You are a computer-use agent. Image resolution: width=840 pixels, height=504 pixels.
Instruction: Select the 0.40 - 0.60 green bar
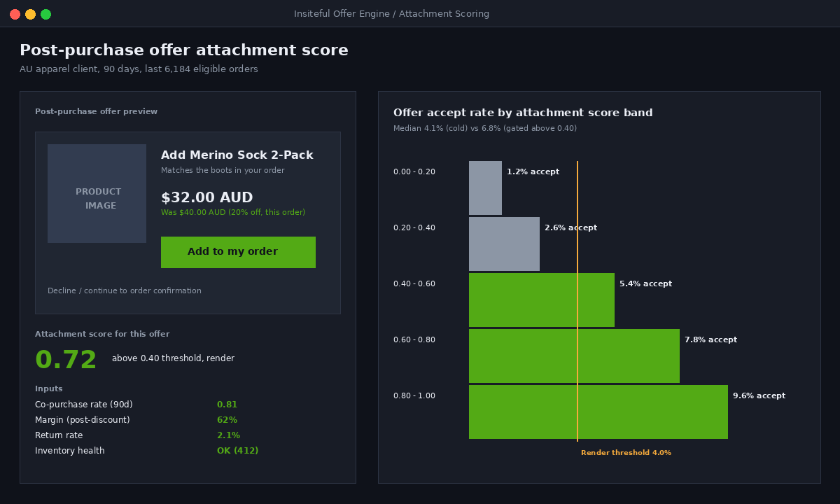[542, 300]
